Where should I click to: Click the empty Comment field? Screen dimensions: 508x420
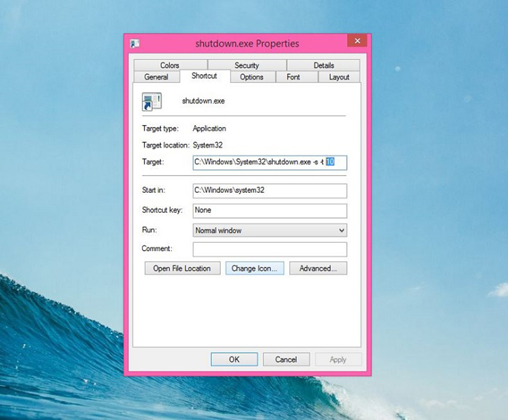270,249
